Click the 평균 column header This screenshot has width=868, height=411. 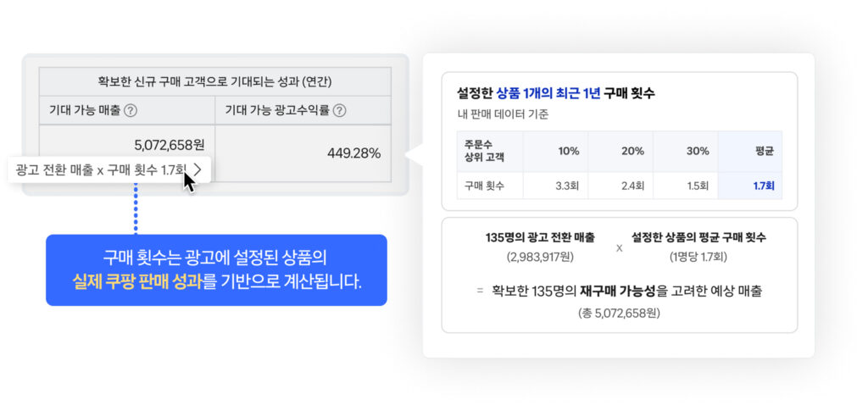pos(764,152)
